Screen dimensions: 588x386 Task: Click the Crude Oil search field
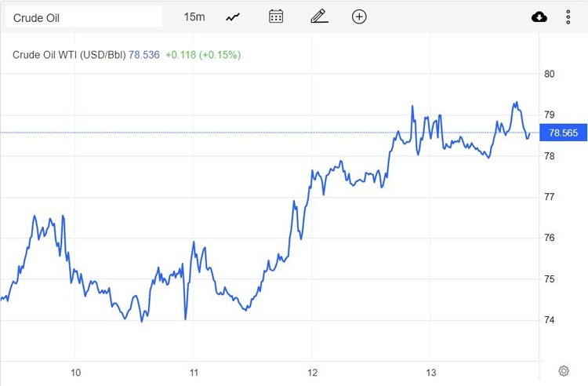click(84, 17)
